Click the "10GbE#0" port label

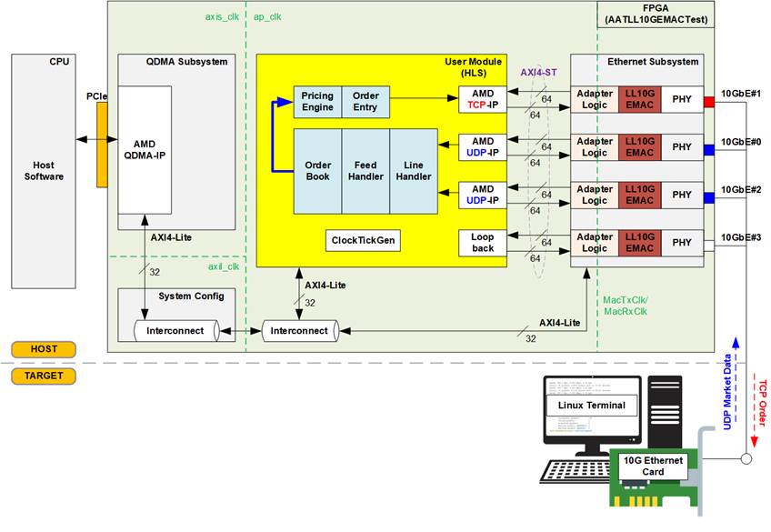[741, 142]
